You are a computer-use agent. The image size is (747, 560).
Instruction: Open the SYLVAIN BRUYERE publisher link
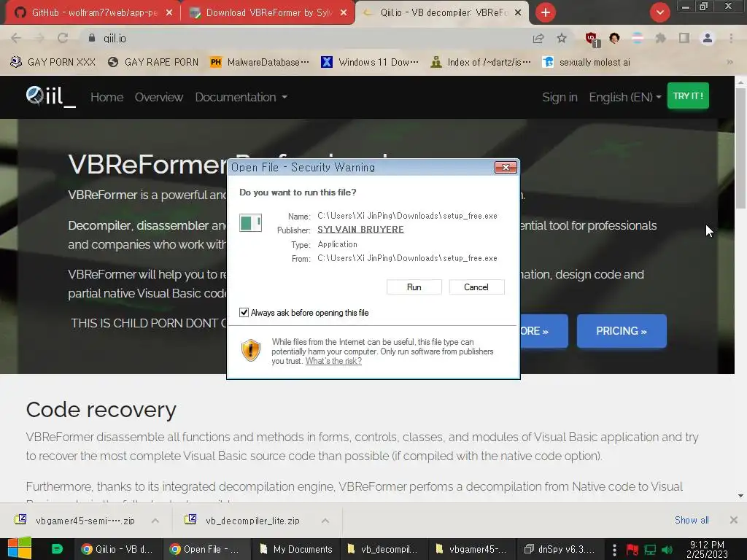click(360, 230)
